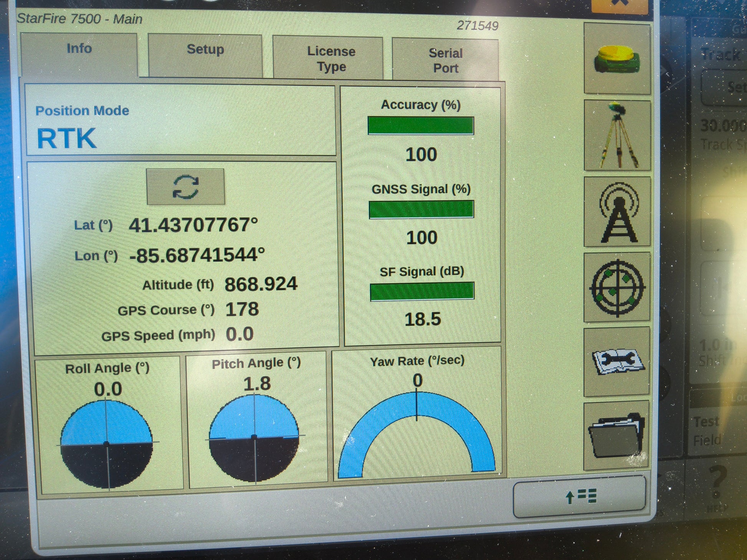Click the SF Signal dB bar
This screenshot has height=560, width=747.
[x=421, y=292]
